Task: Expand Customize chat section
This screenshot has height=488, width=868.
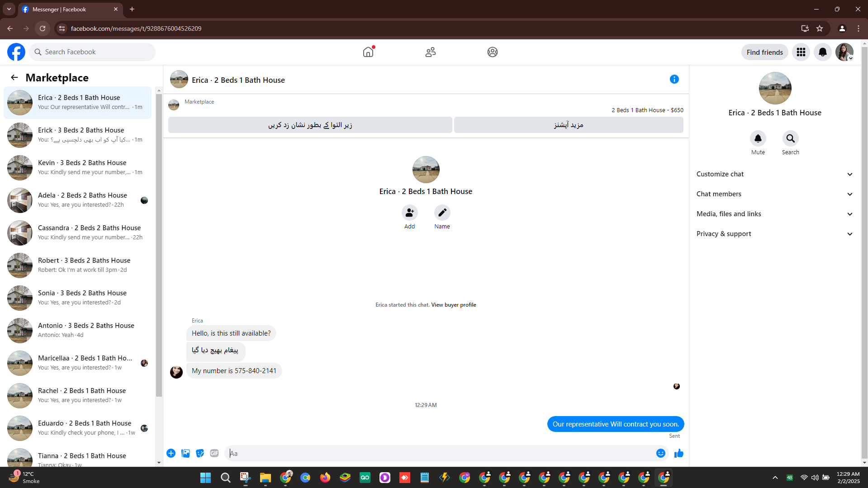Action: [x=775, y=174]
